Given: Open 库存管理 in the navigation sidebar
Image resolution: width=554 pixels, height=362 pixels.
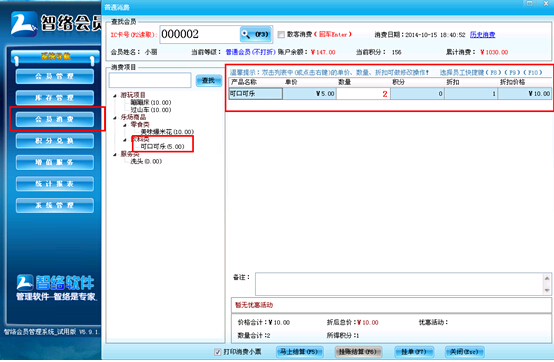Looking at the screenshot, I should click(x=55, y=98).
